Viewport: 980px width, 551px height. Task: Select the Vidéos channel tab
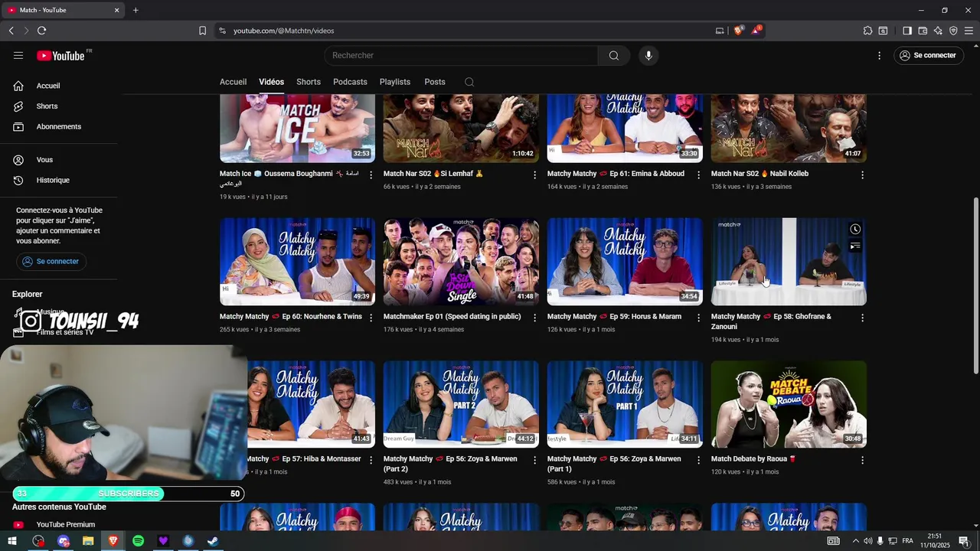point(271,82)
